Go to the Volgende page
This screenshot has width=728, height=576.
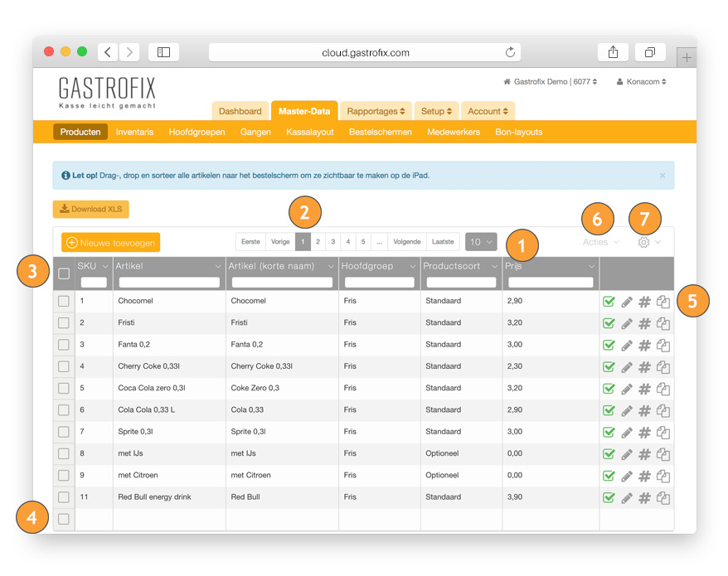tap(408, 242)
